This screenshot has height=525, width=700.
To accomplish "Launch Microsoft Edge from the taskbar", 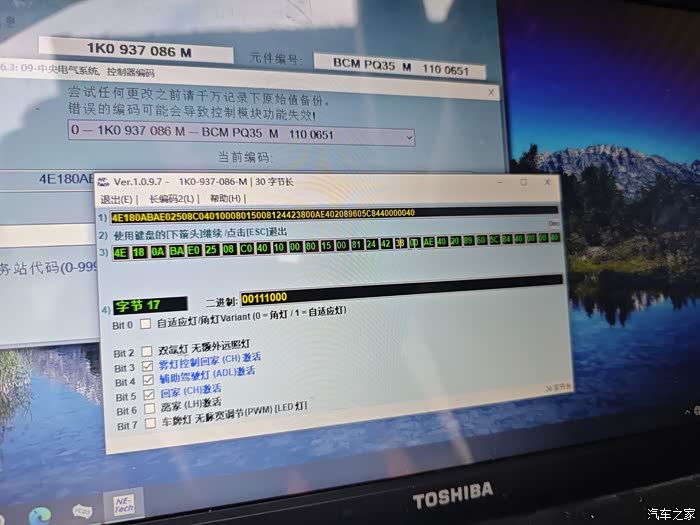I will click(x=40, y=517).
